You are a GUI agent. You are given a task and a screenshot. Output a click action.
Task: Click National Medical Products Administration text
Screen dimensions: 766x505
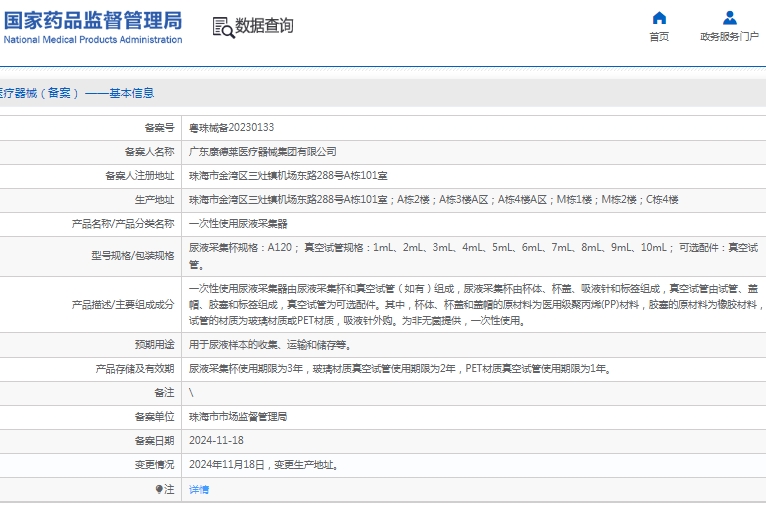pos(93,40)
